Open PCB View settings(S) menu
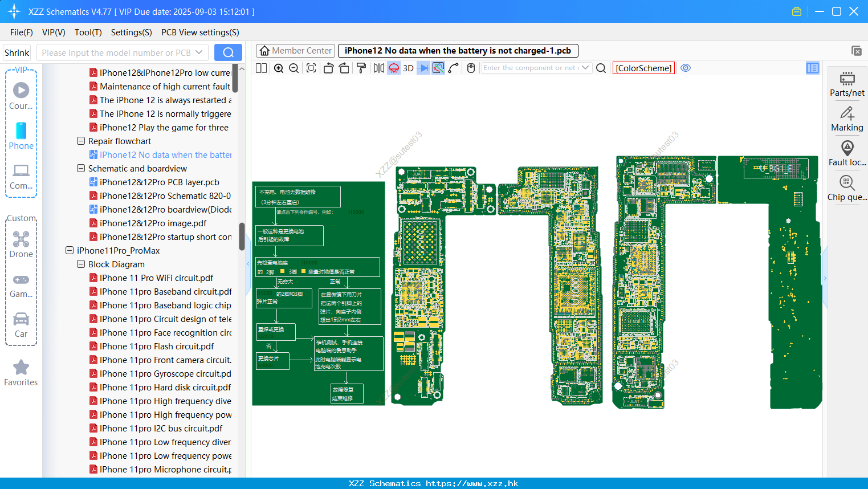This screenshot has width=868, height=489. click(200, 32)
